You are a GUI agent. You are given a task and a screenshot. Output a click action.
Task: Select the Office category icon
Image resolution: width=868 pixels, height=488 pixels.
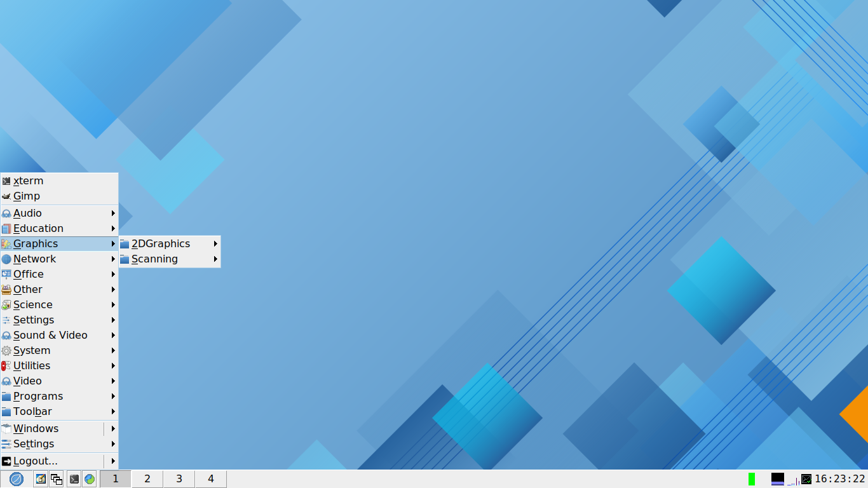coord(6,274)
